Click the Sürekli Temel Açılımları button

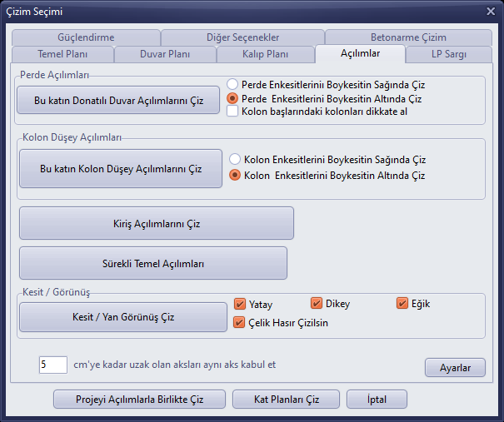click(153, 263)
